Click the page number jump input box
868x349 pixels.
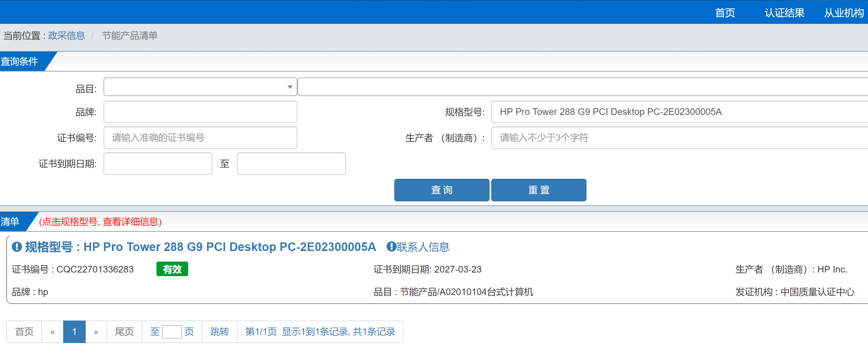[x=172, y=332]
